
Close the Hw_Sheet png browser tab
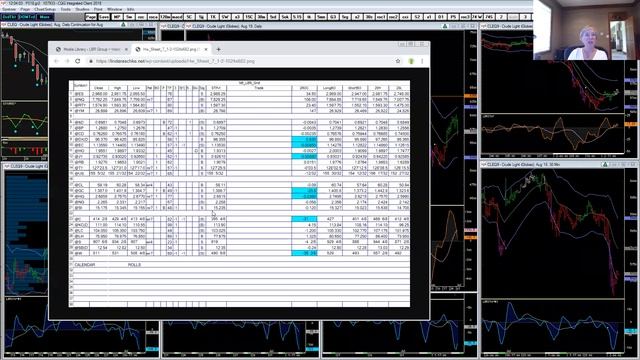click(x=206, y=49)
